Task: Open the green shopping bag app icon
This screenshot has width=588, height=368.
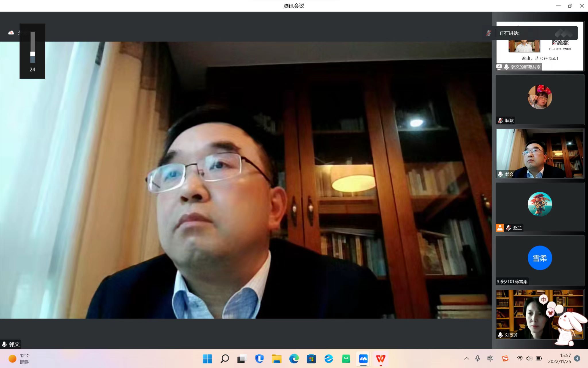Action: tap(346, 359)
